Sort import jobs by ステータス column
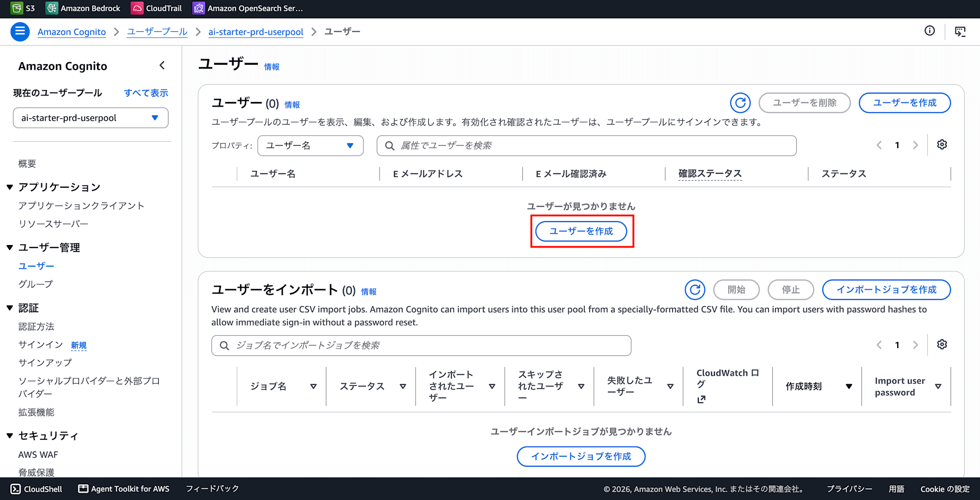This screenshot has height=500, width=980. [x=403, y=386]
